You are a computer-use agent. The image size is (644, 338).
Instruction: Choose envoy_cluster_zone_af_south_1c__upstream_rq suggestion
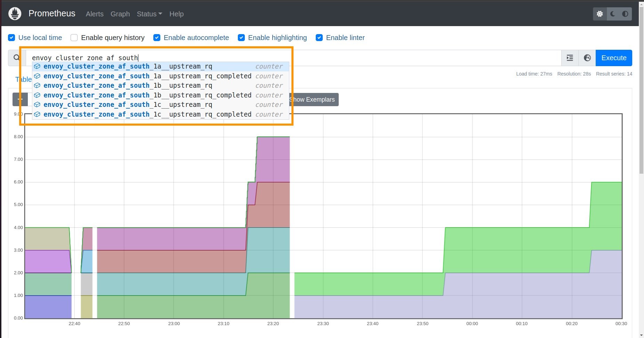161,105
